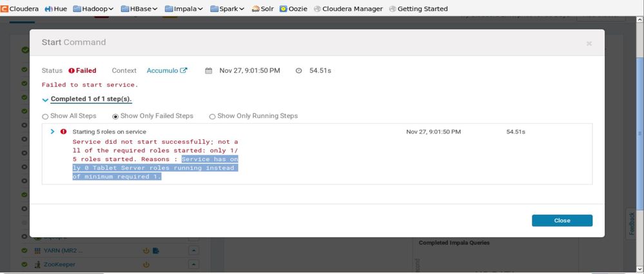Click the ZooKeeper restart-needed power icon
Screen dimensions: 644x274
pyautogui.click(x=146, y=265)
